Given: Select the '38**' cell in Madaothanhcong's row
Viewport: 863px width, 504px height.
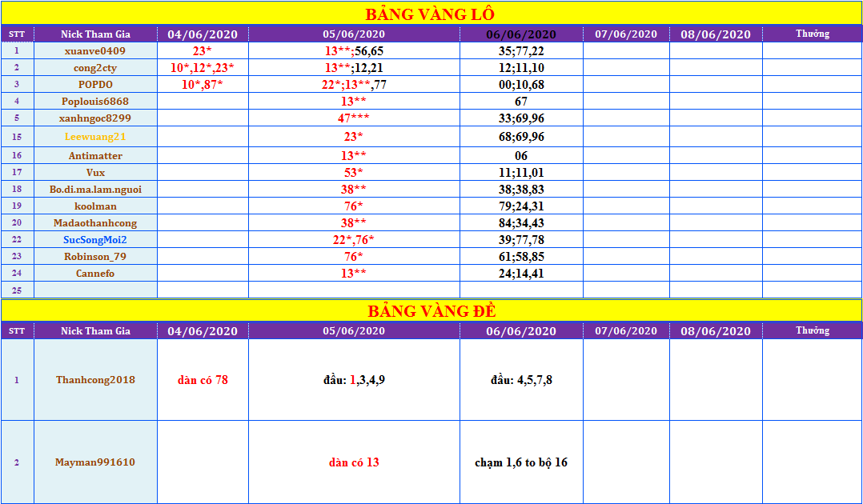Looking at the screenshot, I should 354,223.
